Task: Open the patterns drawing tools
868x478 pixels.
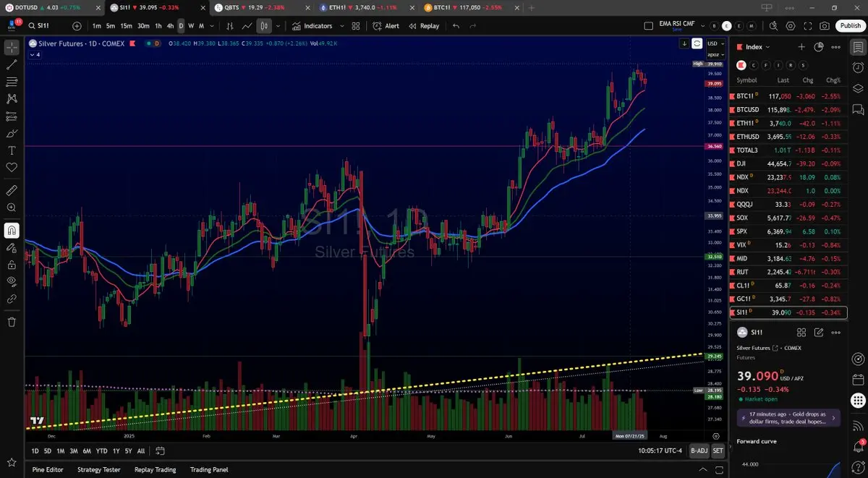Action: (x=12, y=99)
